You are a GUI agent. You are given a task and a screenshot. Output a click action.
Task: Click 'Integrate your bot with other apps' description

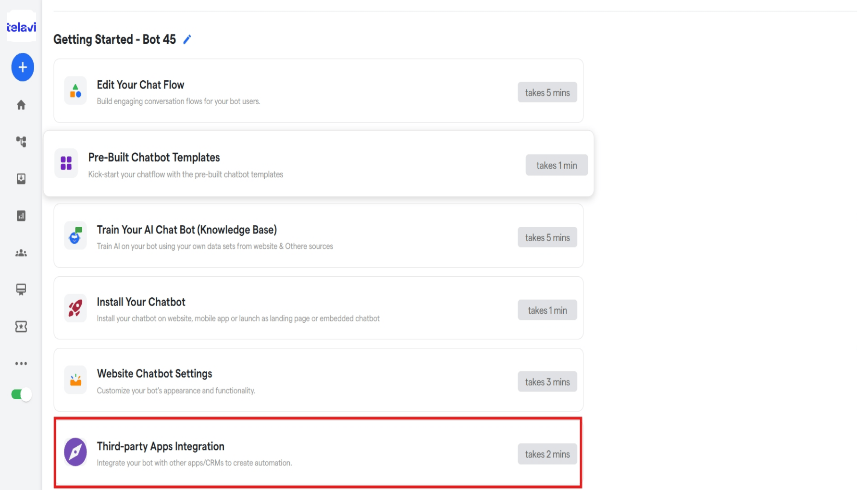tap(194, 463)
